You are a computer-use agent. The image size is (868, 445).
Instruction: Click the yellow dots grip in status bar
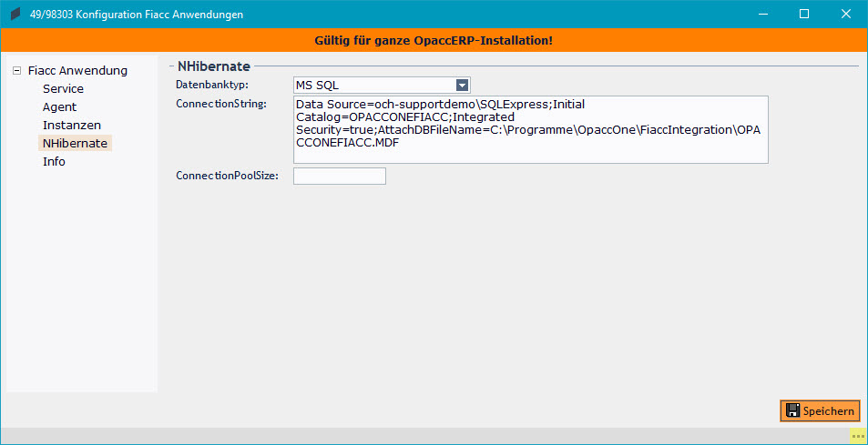point(858,436)
